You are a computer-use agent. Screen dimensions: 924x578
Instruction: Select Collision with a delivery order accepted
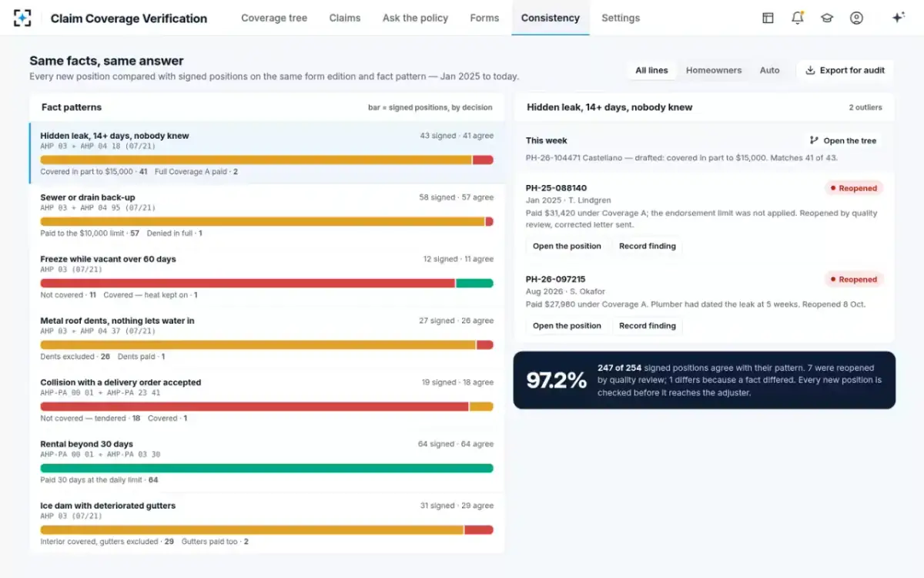coord(267,400)
